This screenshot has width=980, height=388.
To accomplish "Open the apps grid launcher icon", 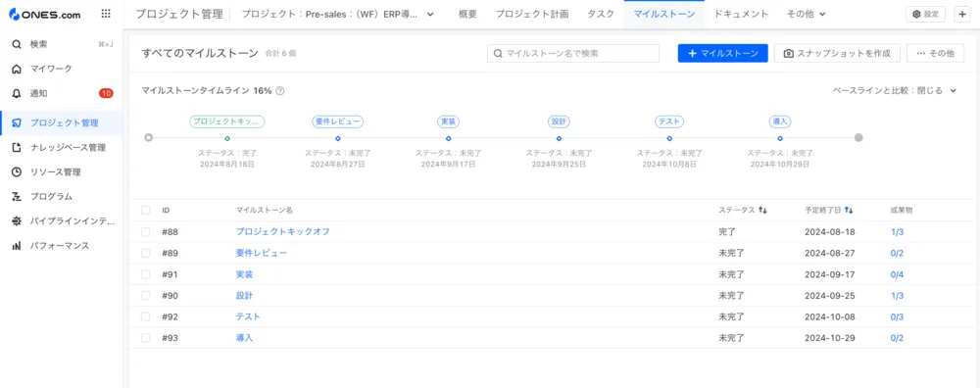I will [x=106, y=14].
